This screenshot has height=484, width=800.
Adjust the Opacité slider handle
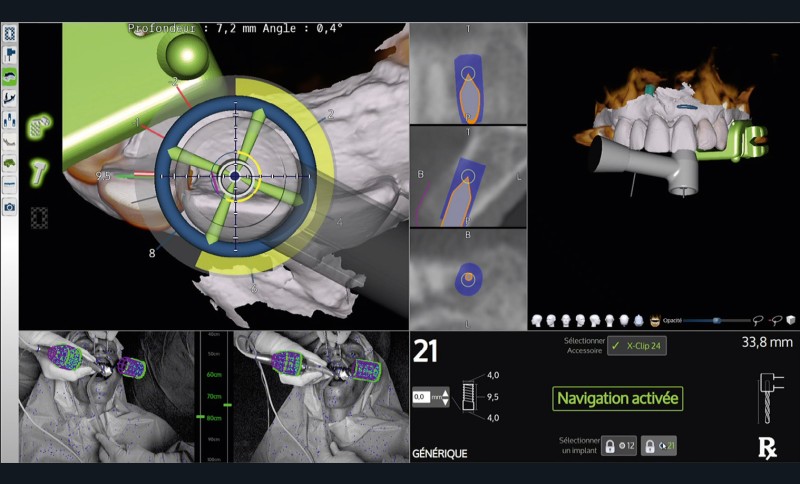716,320
